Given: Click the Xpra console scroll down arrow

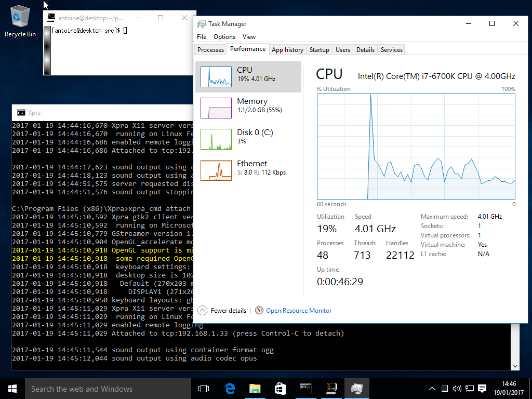Looking at the screenshot, I should coord(515,366).
